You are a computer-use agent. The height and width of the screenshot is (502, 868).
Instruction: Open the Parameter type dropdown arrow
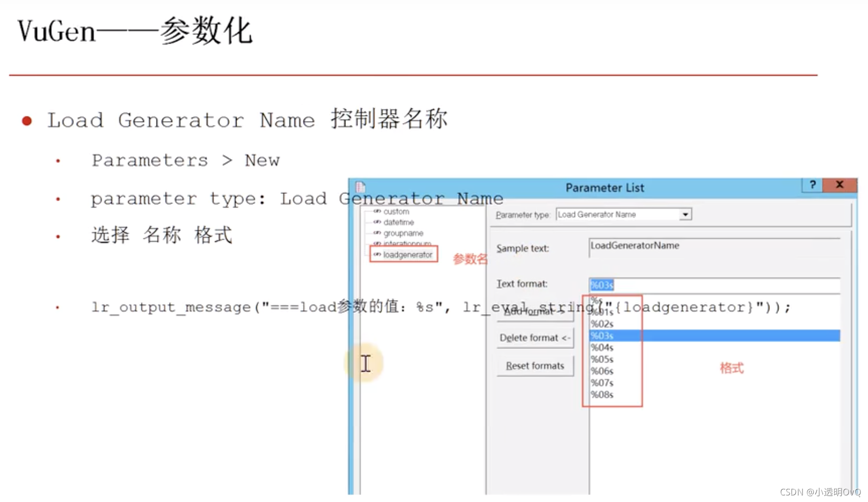click(x=685, y=215)
